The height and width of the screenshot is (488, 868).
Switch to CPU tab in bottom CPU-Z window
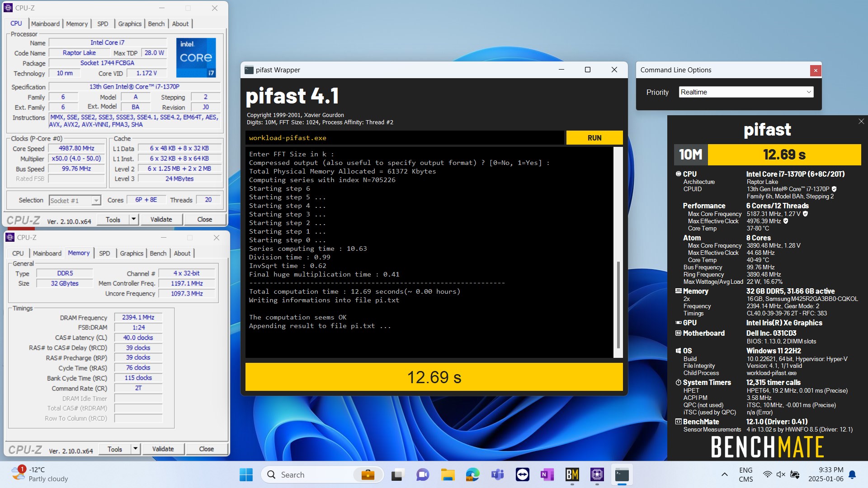18,253
